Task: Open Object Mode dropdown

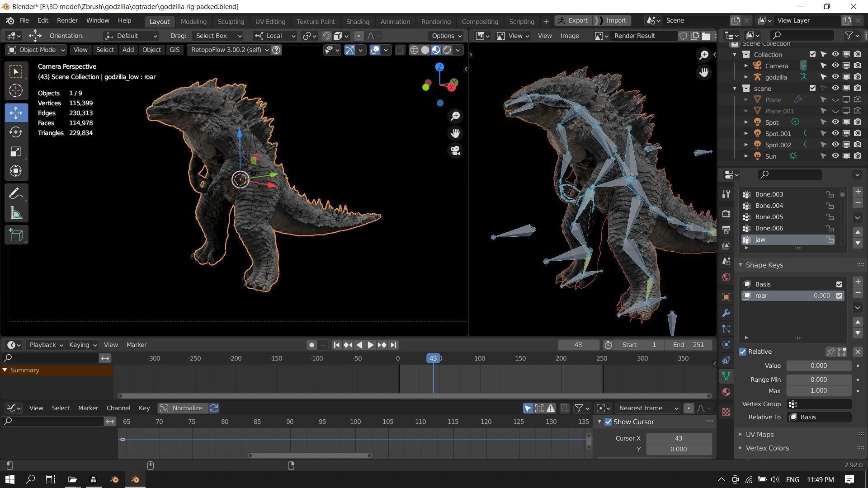Action: [x=36, y=50]
